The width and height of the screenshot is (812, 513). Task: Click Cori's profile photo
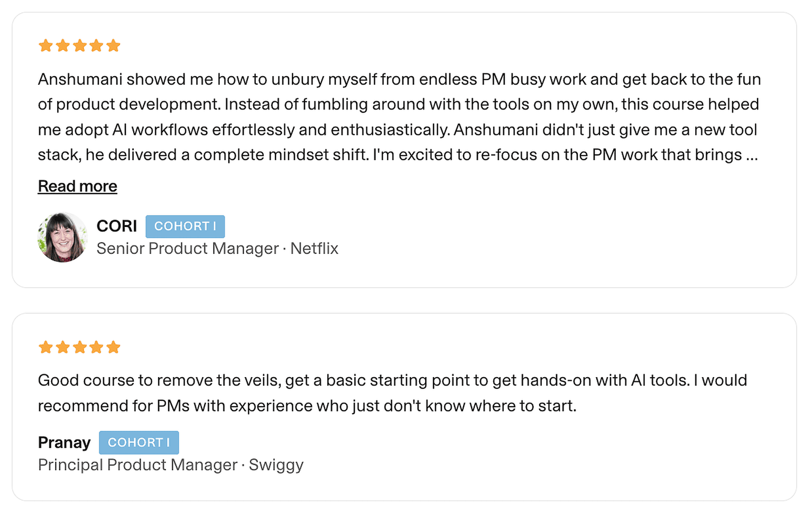(x=62, y=237)
